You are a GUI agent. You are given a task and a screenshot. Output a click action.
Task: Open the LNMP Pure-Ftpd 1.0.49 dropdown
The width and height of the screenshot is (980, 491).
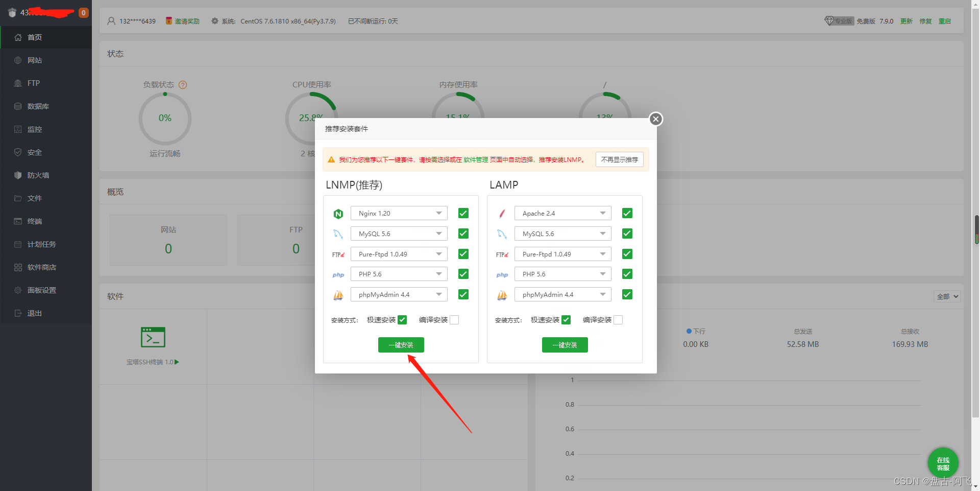[x=399, y=254]
